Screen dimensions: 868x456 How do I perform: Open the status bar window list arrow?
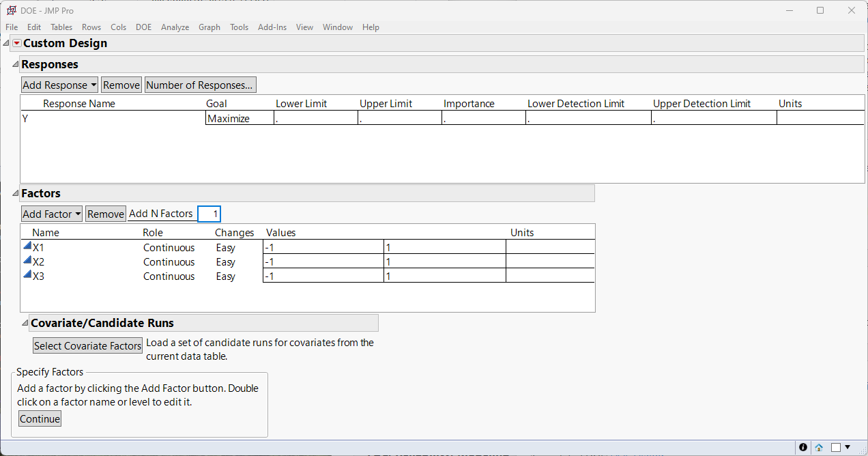point(848,448)
